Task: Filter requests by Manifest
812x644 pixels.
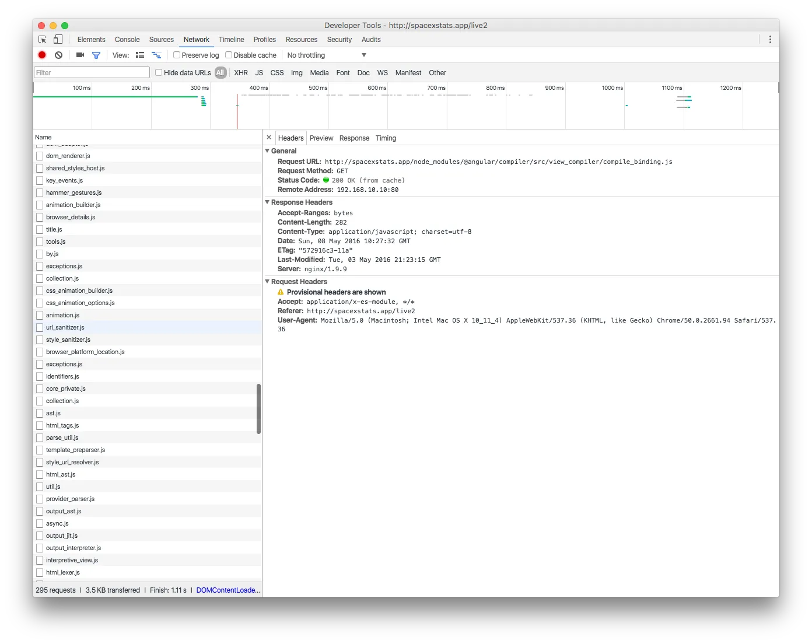Action: pos(408,73)
